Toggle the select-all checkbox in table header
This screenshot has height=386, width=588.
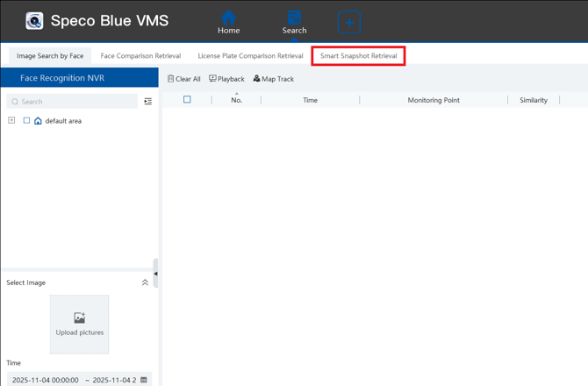(187, 100)
